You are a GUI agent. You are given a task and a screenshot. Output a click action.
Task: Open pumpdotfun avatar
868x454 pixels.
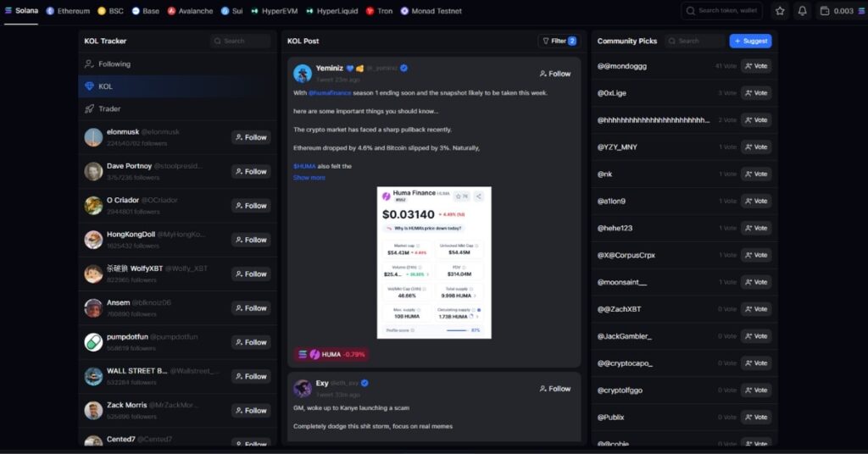tap(93, 342)
